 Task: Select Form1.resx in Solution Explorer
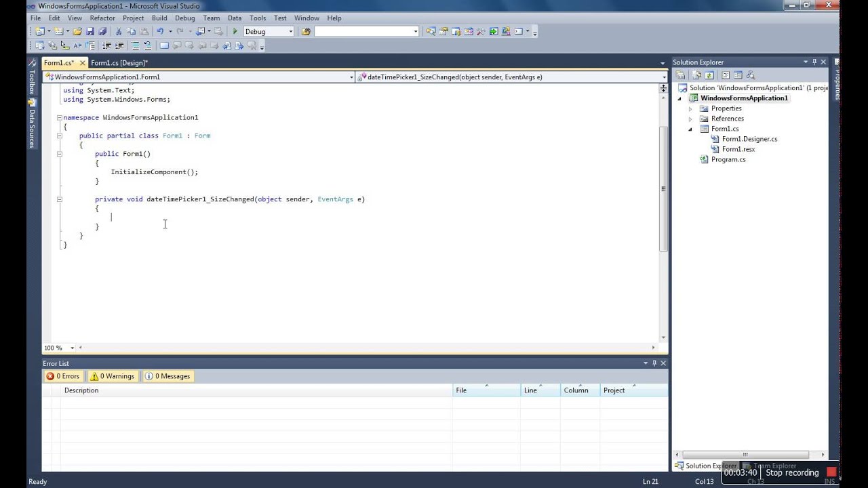click(738, 149)
